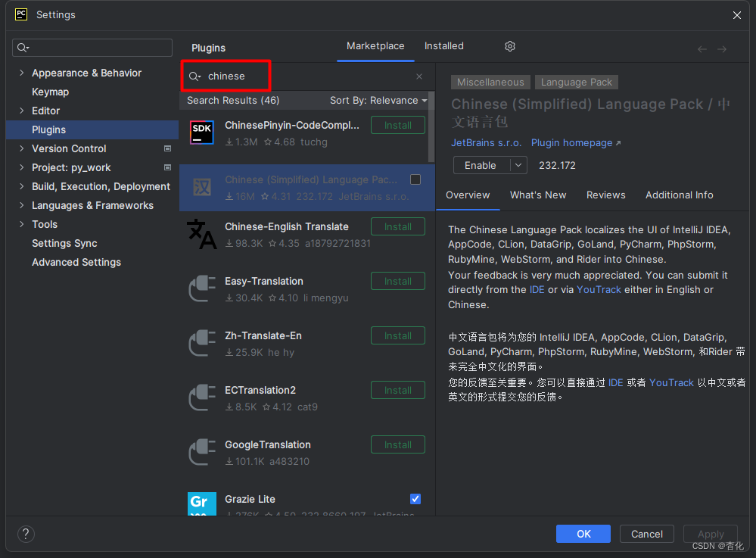This screenshot has width=756, height=558.
Task: Click the forward navigation arrow
Action: (x=722, y=49)
